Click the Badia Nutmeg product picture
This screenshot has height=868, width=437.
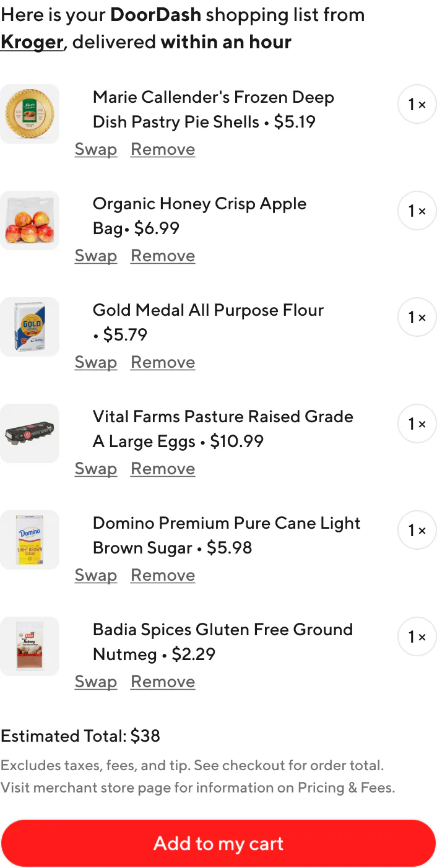[30, 646]
